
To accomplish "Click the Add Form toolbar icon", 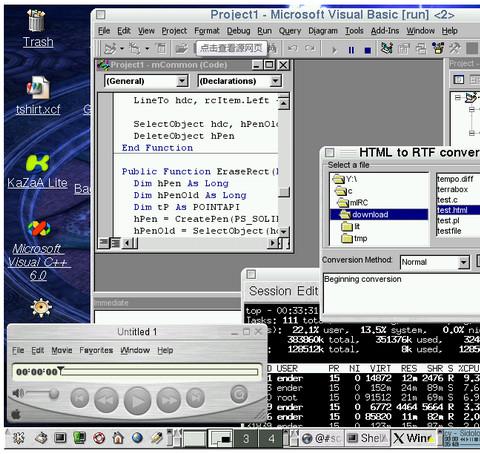I will pyautogui.click(x=135, y=49).
